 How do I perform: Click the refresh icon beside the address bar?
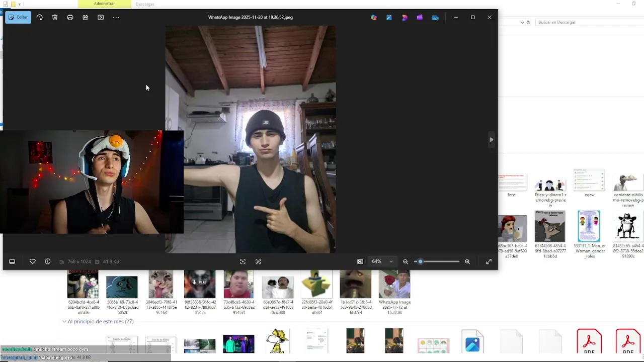pos(528,22)
